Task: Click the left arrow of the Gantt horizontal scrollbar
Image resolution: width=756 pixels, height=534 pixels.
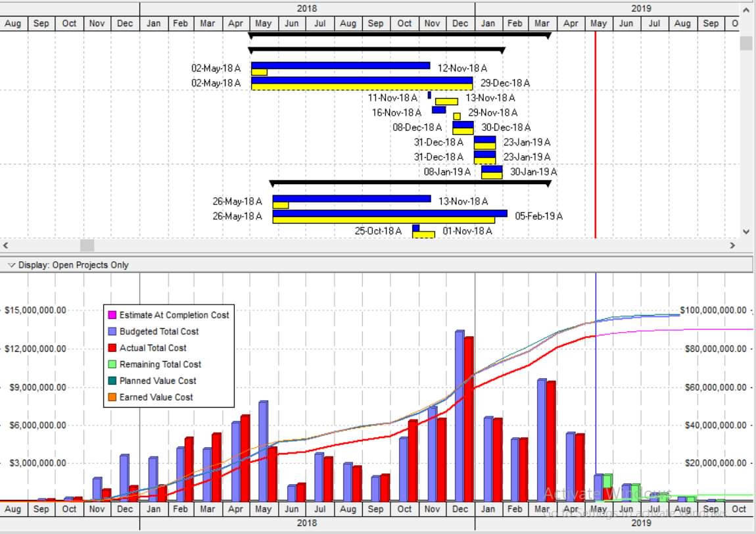Action: pyautogui.click(x=6, y=245)
